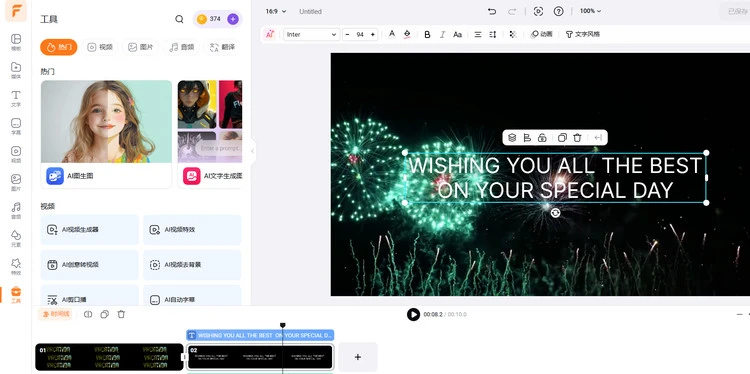Toggle bold formatting

(427, 34)
